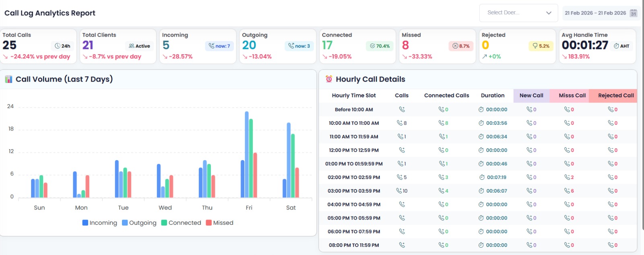Toggle Incoming series in chart legend
The width and height of the screenshot is (644, 255).
point(99,223)
